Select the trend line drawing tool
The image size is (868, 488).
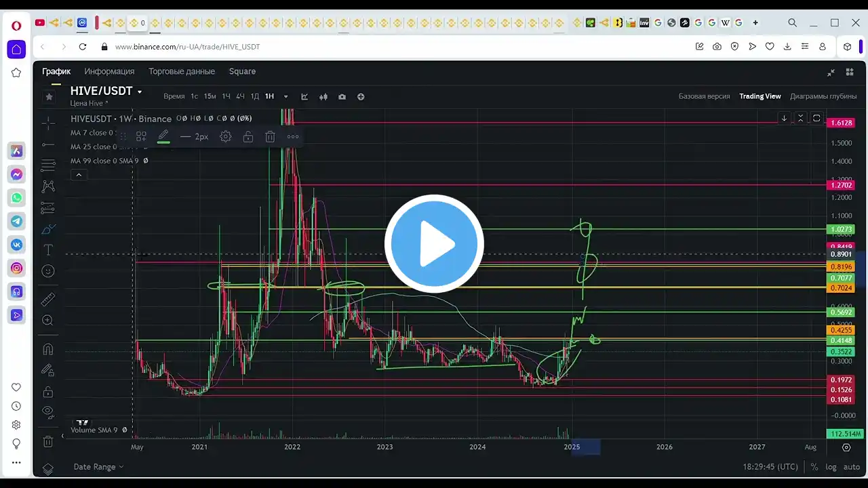[x=48, y=144]
